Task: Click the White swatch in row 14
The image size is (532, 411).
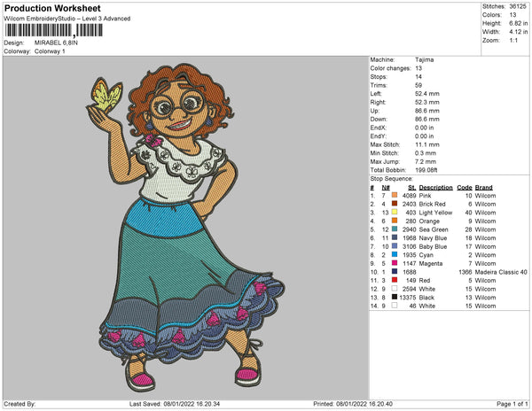Action: coord(395,306)
